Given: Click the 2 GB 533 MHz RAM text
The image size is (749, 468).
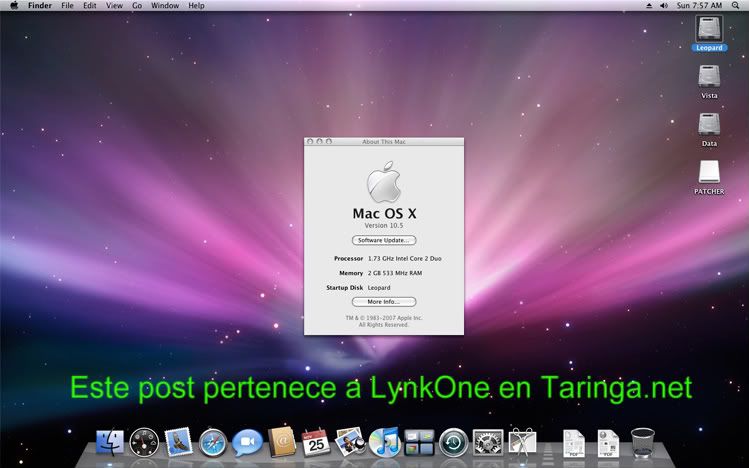Looking at the screenshot, I should [x=395, y=273].
